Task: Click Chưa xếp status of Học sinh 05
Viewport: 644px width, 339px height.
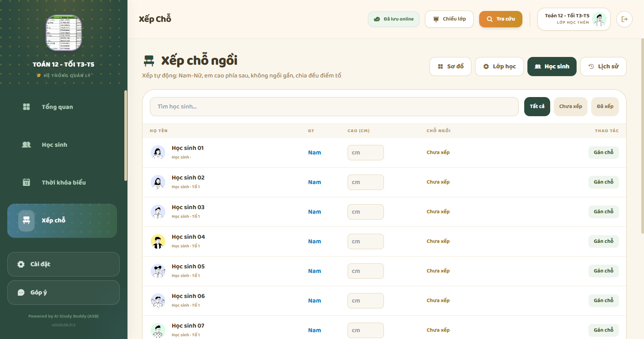Action: 438,271
